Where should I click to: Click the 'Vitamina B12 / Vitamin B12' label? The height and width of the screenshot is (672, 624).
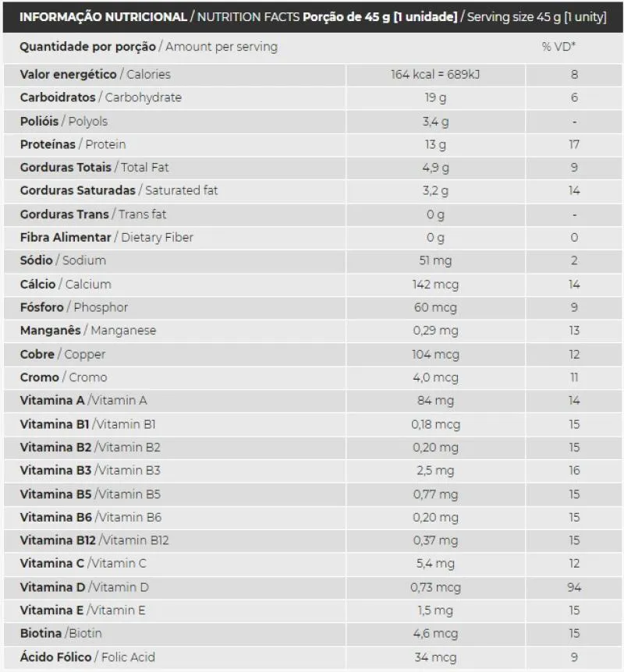point(94,540)
